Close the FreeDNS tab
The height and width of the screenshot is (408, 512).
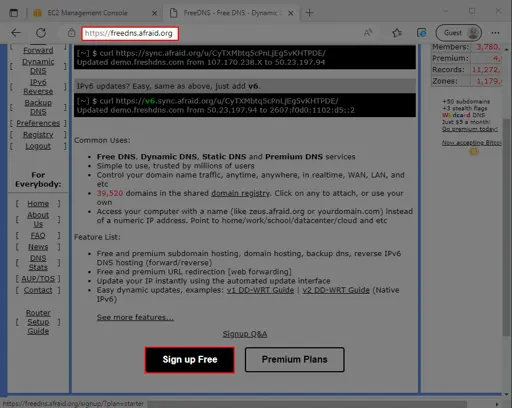coord(291,13)
